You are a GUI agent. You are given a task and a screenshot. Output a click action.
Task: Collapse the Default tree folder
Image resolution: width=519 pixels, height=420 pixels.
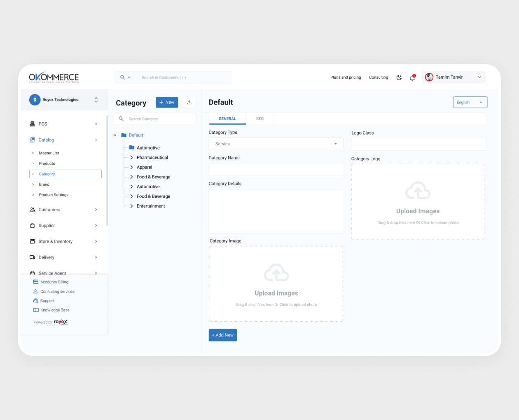[115, 135]
